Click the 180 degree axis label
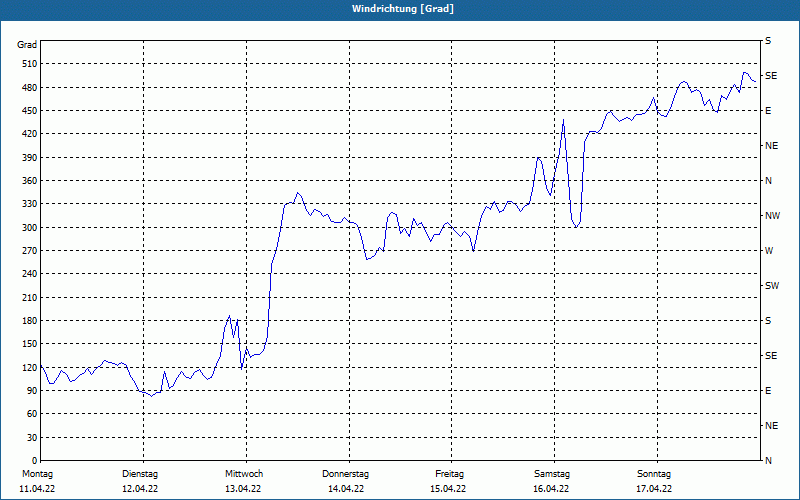 click(30, 320)
